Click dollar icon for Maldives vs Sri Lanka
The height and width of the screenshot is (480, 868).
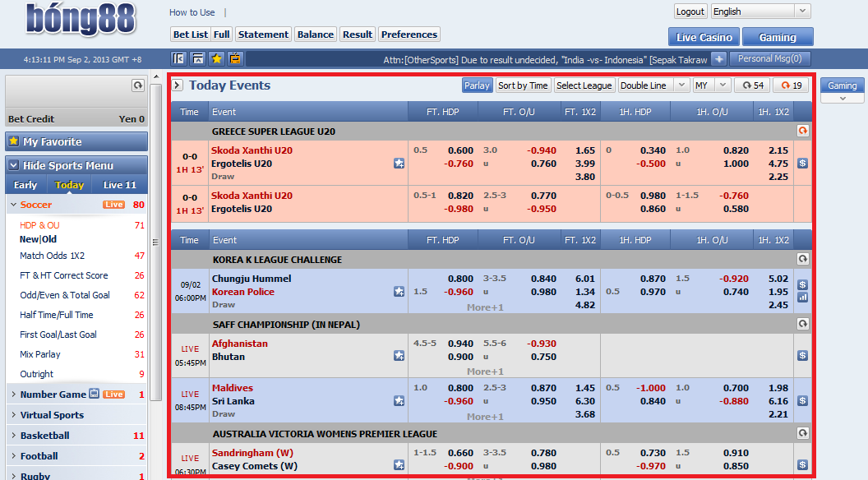point(803,401)
